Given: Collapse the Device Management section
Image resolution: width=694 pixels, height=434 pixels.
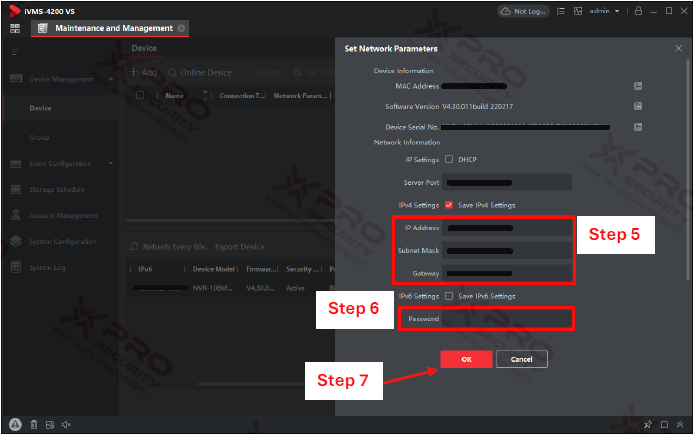Looking at the screenshot, I should point(111,79).
